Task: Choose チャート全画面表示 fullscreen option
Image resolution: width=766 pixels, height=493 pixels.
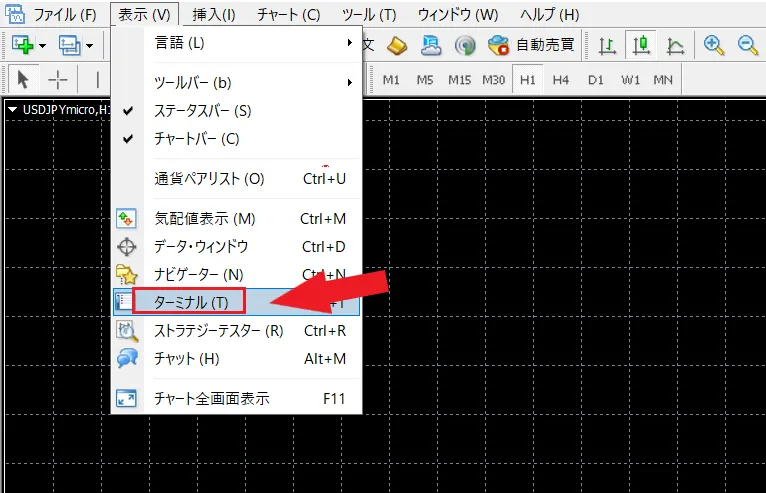Action: click(x=237, y=399)
